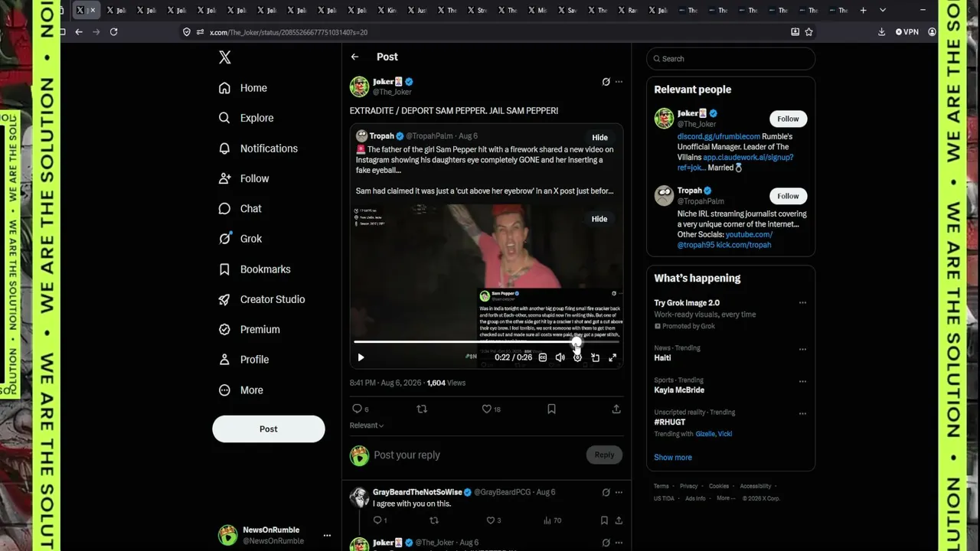The height and width of the screenshot is (551, 980).
Task: Open Joker's avatar on the main post
Action: click(360, 86)
